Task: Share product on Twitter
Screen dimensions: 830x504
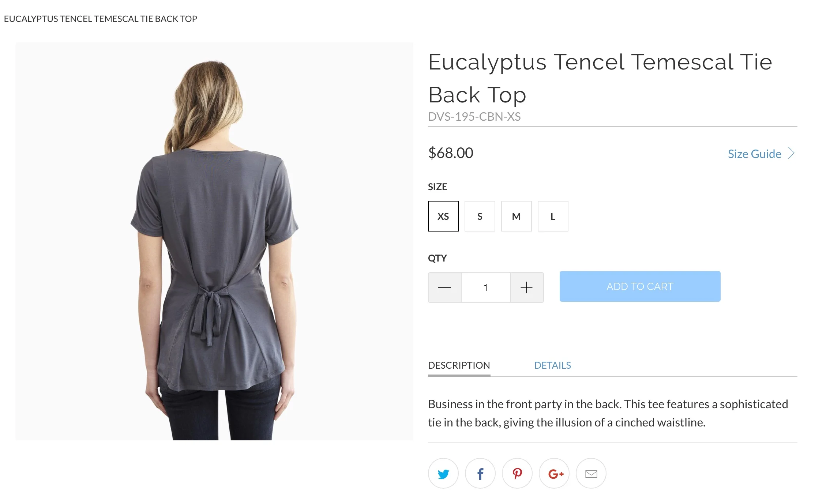Action: [443, 473]
